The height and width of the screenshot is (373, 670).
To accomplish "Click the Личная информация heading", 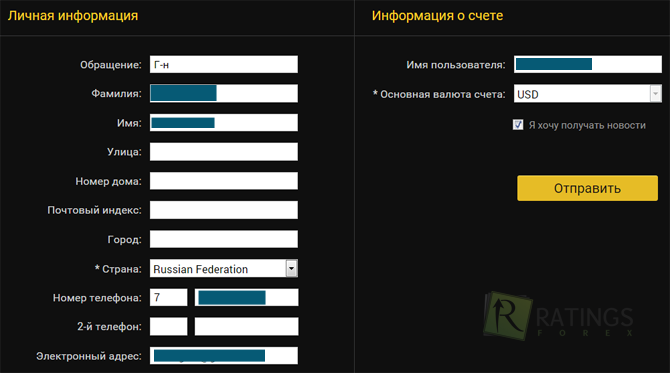I will pos(73,16).
